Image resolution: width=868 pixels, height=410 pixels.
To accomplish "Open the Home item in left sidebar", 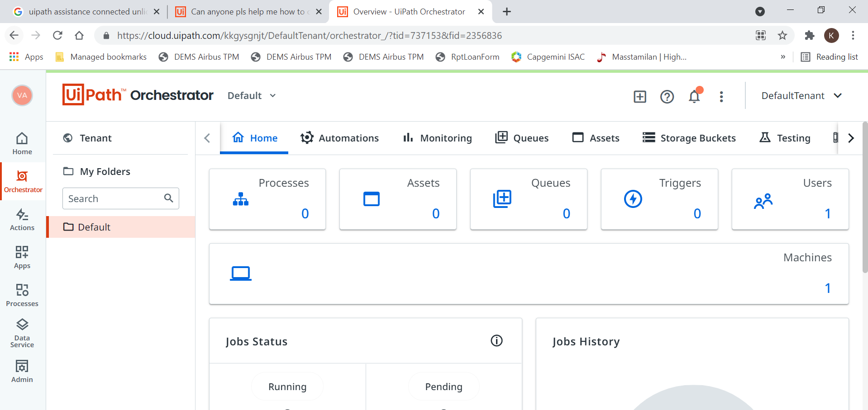I will (22, 143).
